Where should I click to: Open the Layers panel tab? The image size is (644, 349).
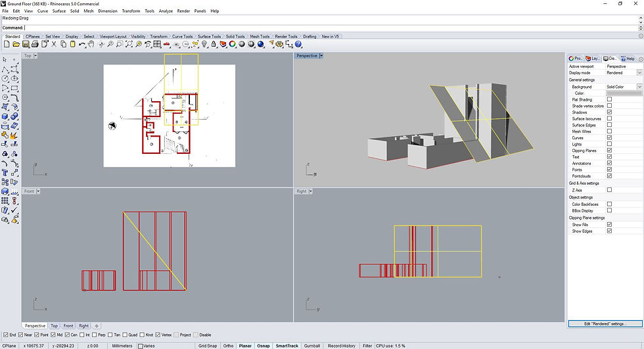pos(593,58)
